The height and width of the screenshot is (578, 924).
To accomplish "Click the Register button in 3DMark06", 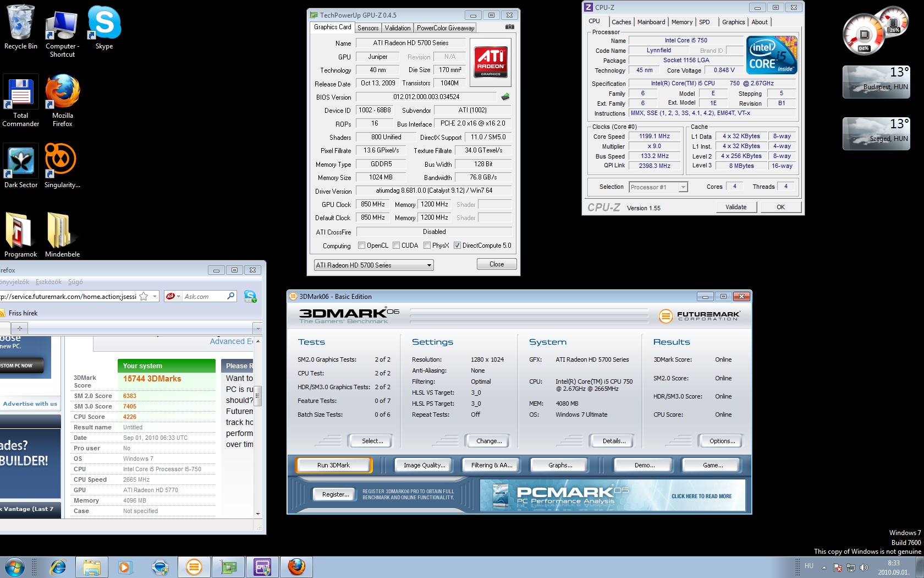I will (x=335, y=494).
